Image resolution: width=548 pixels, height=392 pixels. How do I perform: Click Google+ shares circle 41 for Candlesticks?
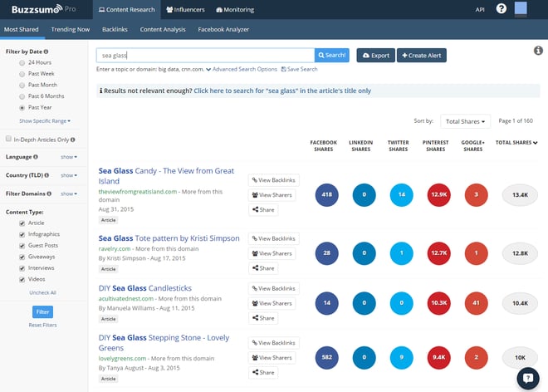(477, 303)
